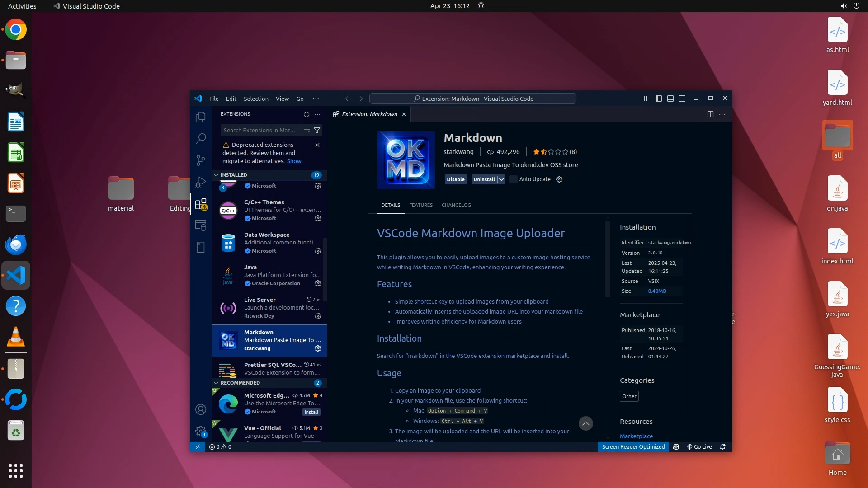Switch to the CHANGELOG tab
The width and height of the screenshot is (868, 488).
pos(456,205)
